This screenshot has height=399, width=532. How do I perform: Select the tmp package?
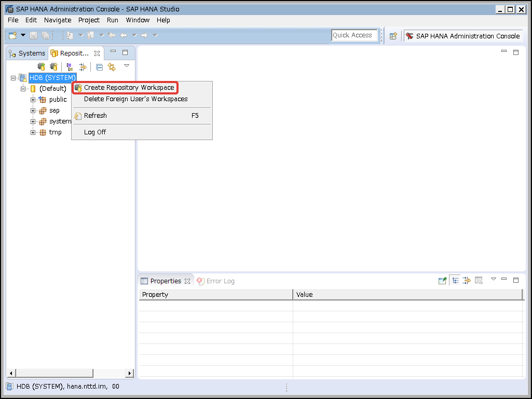[x=56, y=132]
